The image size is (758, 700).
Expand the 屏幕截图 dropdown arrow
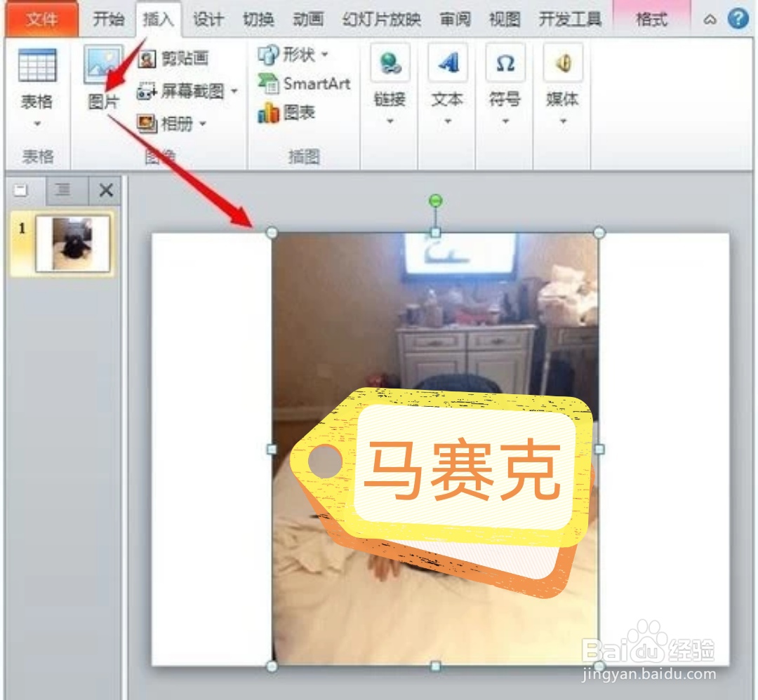(x=234, y=90)
